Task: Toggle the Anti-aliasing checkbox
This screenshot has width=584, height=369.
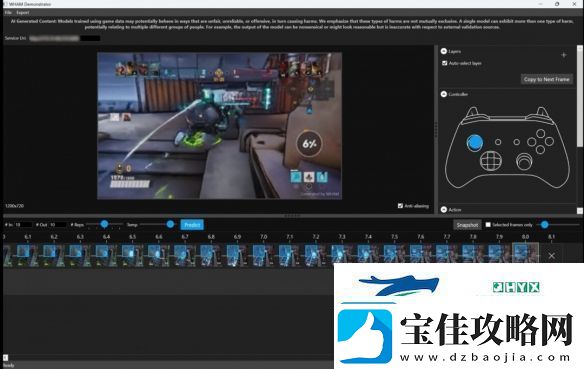Action: 400,206
